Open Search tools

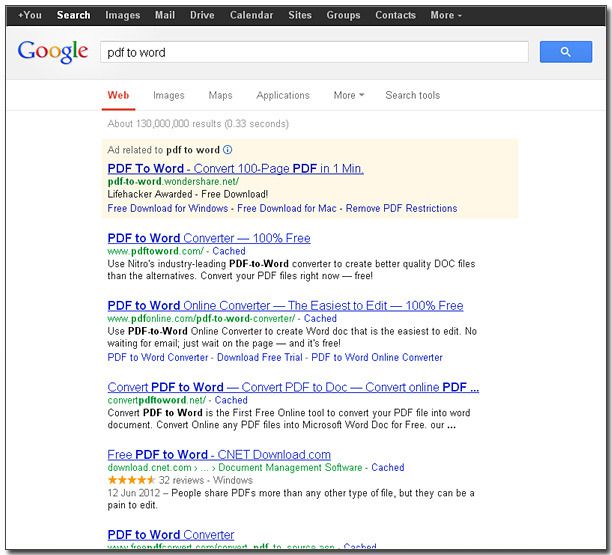(x=413, y=95)
